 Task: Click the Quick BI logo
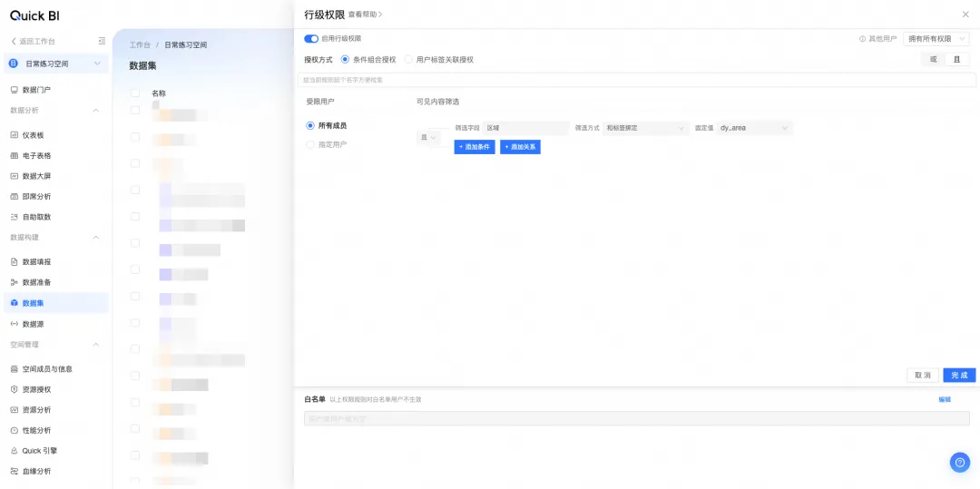point(35,15)
